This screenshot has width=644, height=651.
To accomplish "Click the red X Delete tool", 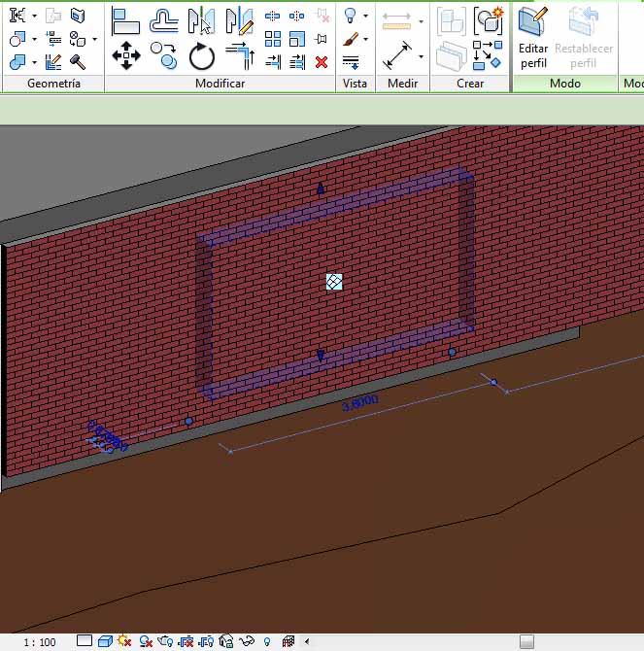I will tap(322, 62).
